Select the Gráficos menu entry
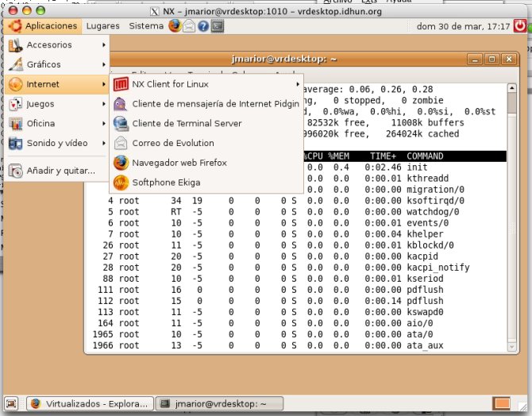 click(56, 64)
